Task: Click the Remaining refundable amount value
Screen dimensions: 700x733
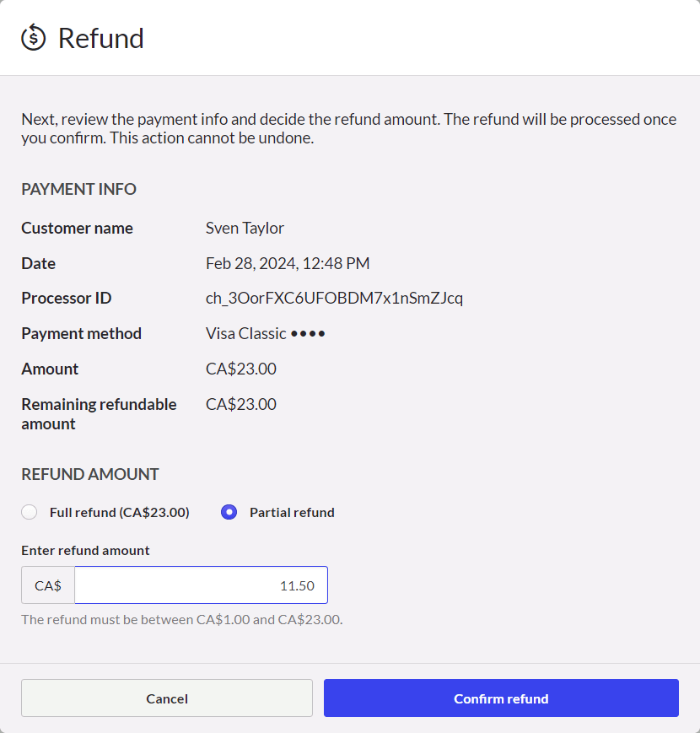Action: pyautogui.click(x=241, y=403)
